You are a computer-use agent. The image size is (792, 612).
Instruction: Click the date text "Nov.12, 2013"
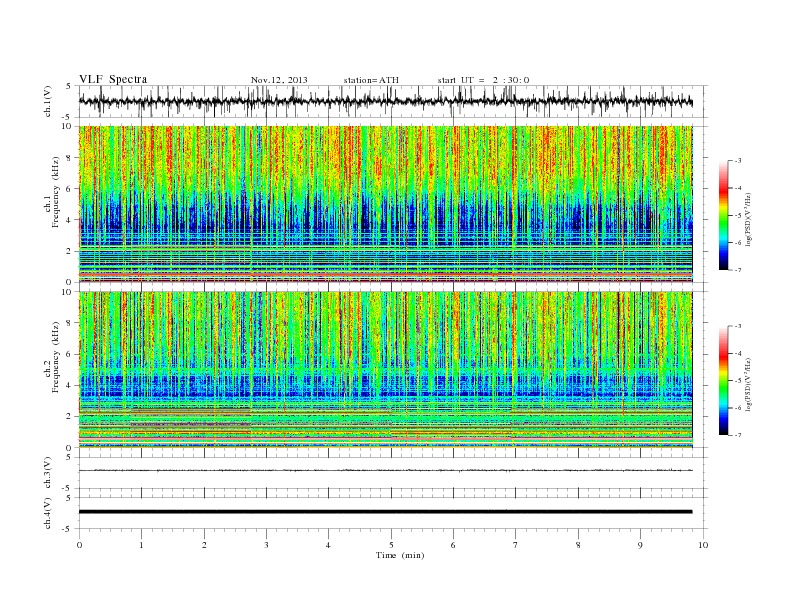(279, 80)
